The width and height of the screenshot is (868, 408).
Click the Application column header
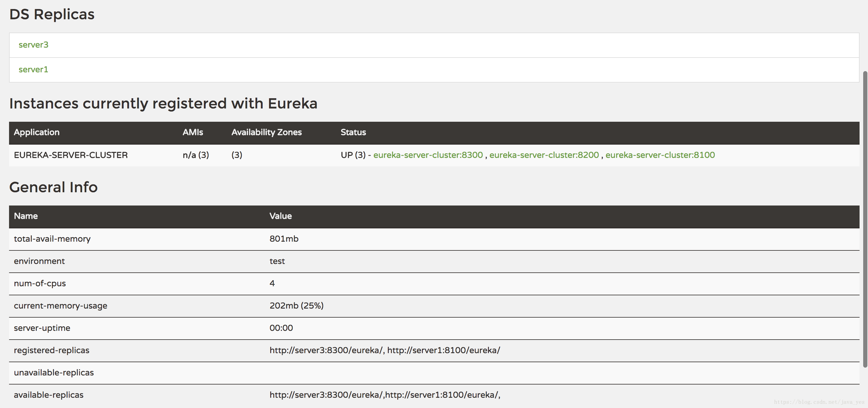37,132
